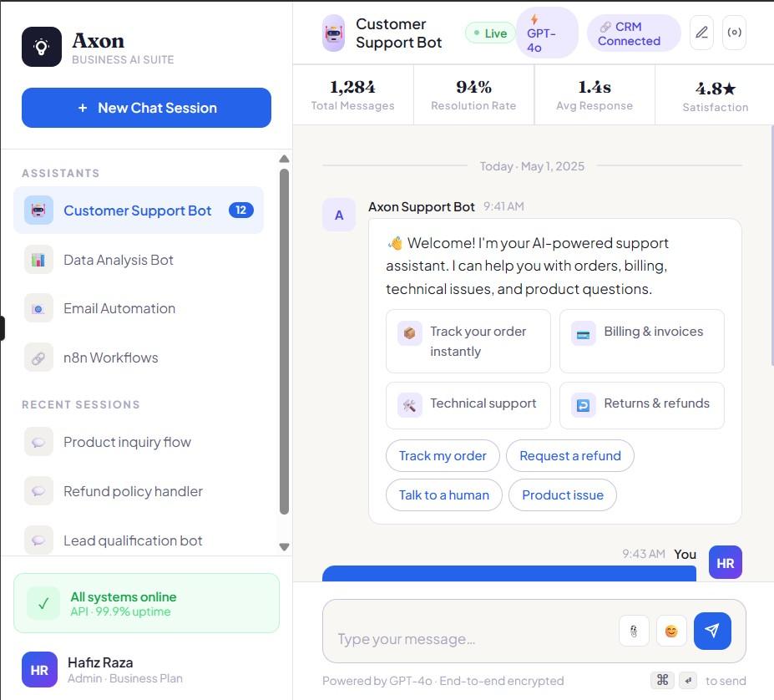Screen dimensions: 774x700
Task: Click the sidebar vertical scrollbar thumb
Action: click(x=284, y=342)
